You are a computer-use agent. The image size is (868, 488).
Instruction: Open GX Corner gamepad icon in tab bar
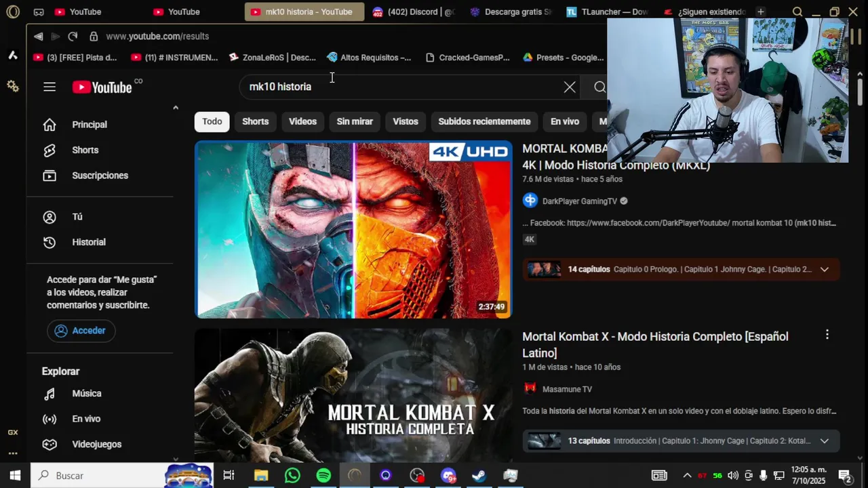click(x=39, y=12)
